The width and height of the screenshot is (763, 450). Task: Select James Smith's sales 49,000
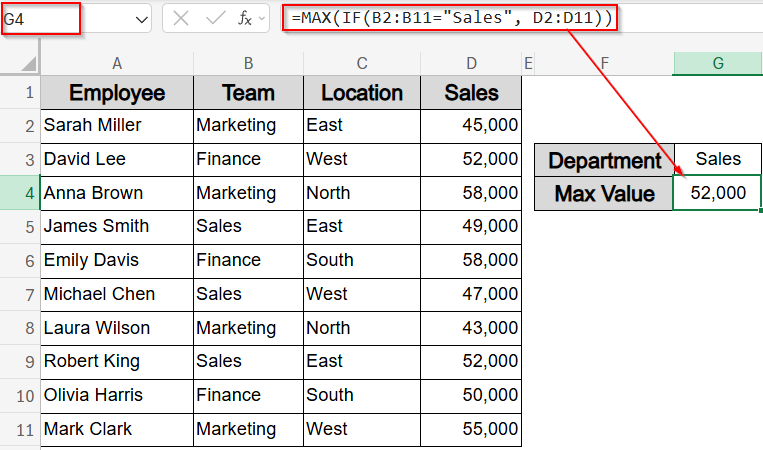(x=471, y=227)
